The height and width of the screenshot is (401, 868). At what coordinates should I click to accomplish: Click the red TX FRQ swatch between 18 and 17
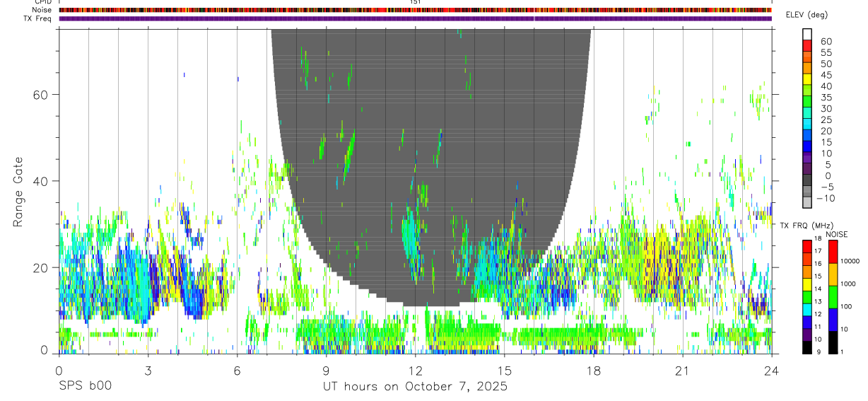click(807, 245)
